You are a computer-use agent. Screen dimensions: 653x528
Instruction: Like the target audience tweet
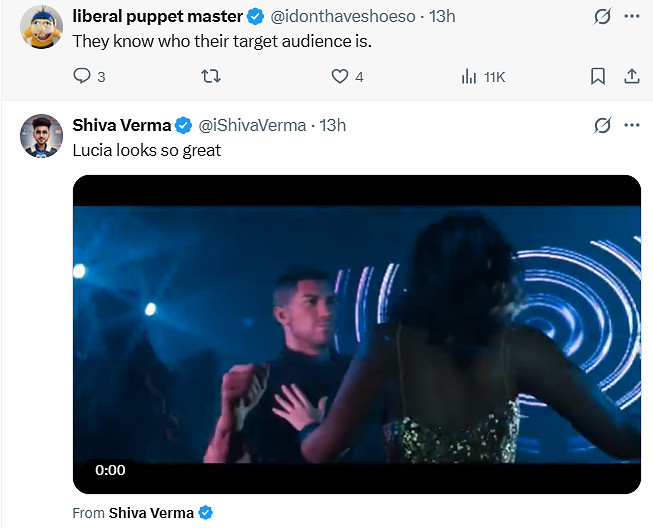[340, 76]
